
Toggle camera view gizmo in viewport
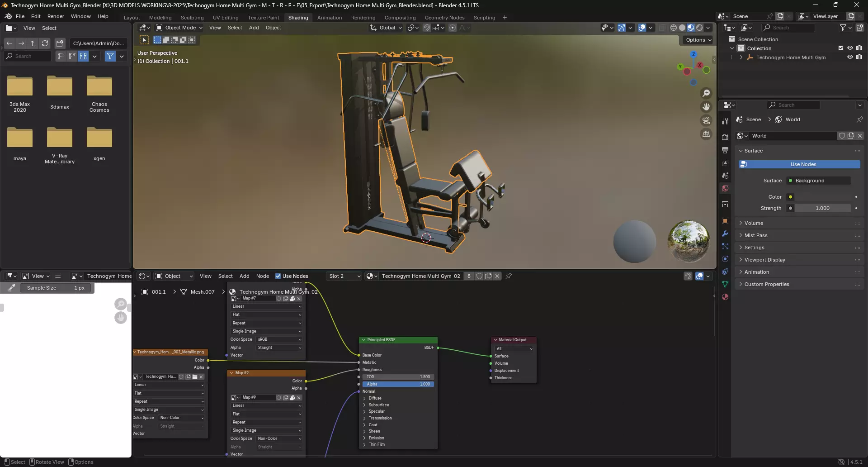706,120
